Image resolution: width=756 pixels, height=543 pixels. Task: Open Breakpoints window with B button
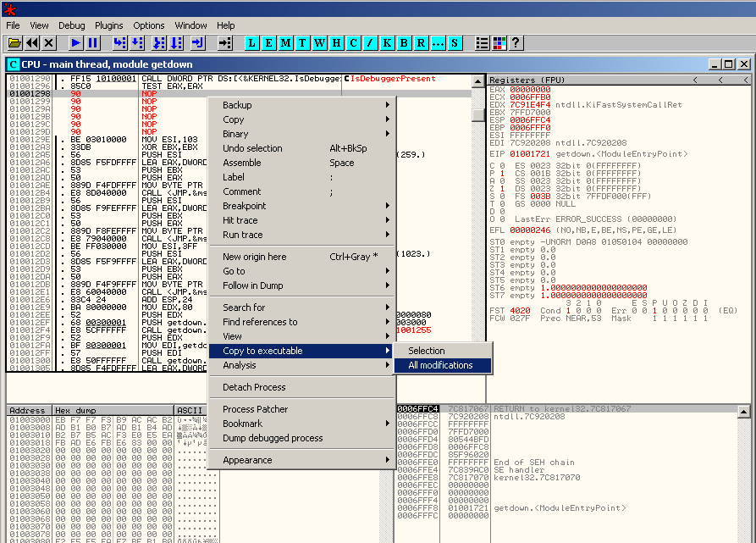(404, 42)
